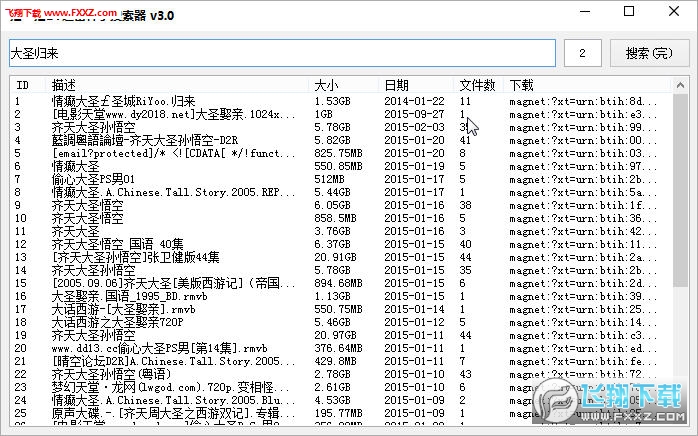Sort the list by 大小 column
Image resolution: width=698 pixels, height=436 pixels.
[x=326, y=85]
